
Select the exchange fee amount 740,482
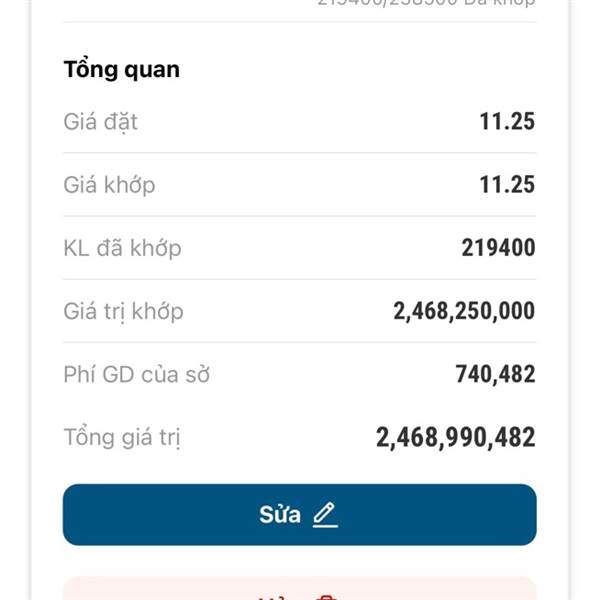click(496, 375)
